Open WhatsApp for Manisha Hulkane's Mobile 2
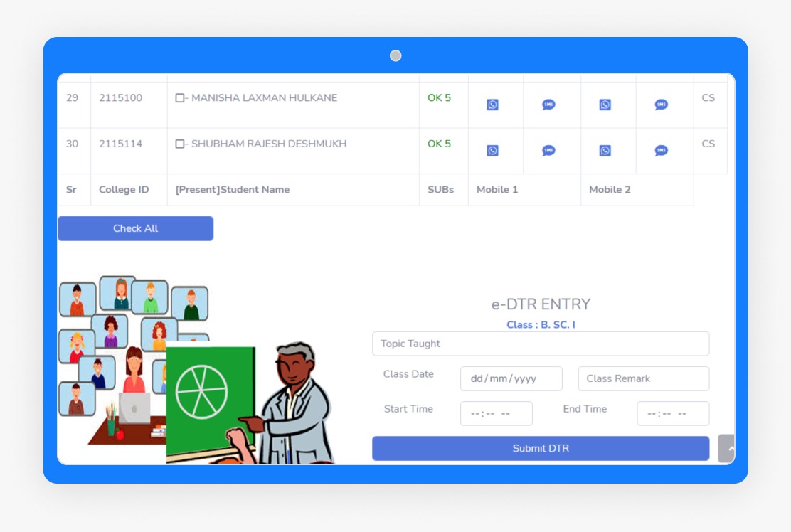This screenshot has height=532, width=791. pos(605,105)
